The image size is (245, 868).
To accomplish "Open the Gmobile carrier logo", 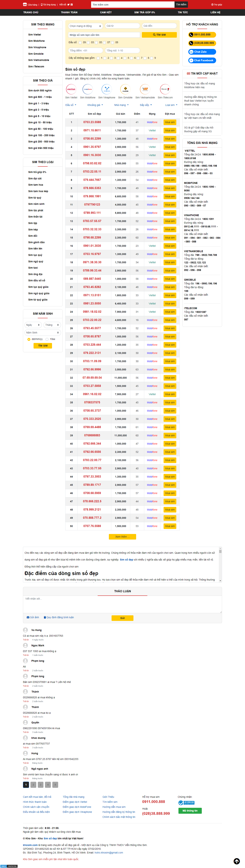I will (125, 89).
